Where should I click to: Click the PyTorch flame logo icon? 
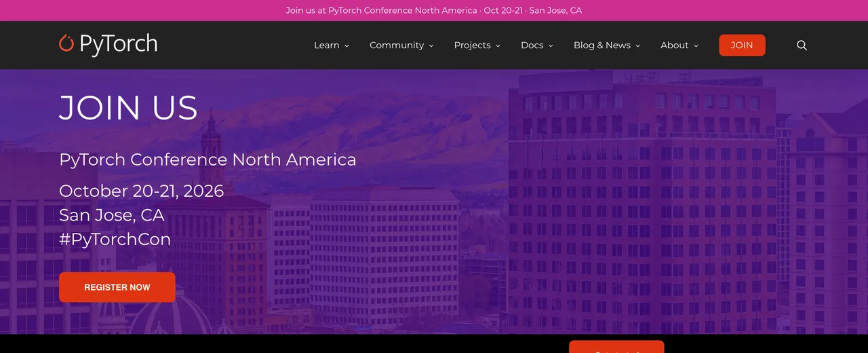pyautogui.click(x=66, y=43)
